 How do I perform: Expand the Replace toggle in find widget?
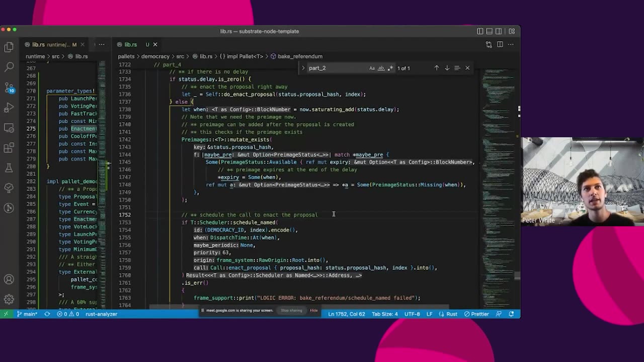303,68
